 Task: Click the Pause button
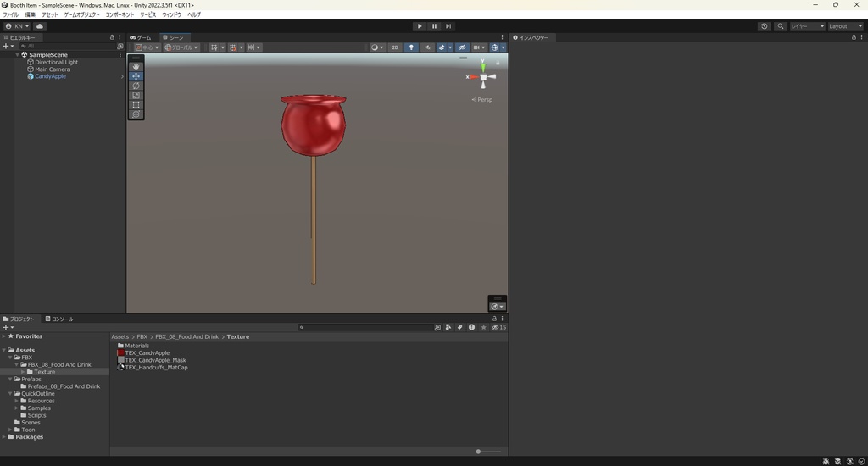pos(434,26)
